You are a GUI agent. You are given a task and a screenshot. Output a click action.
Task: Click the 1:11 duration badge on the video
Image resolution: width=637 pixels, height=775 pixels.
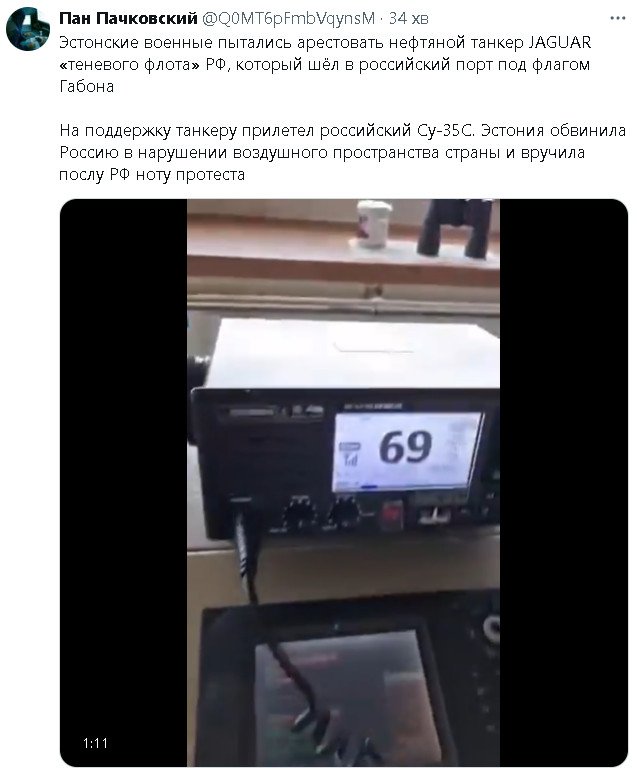(x=95, y=743)
